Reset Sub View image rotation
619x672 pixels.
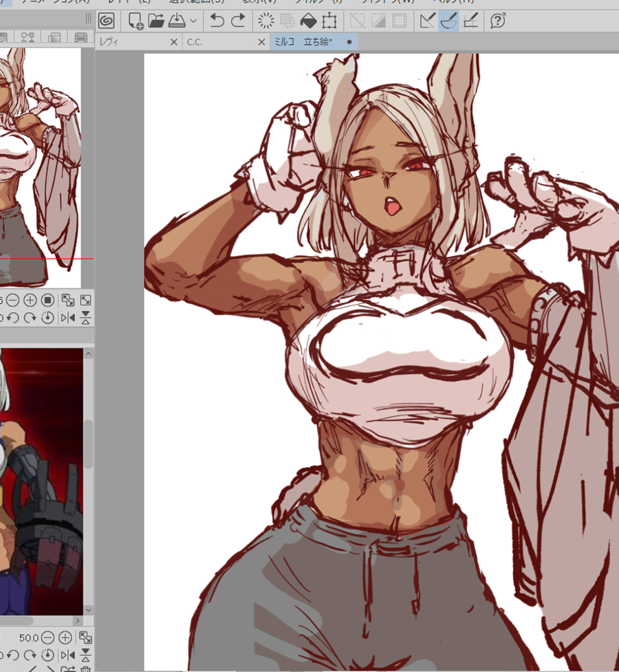(48, 655)
